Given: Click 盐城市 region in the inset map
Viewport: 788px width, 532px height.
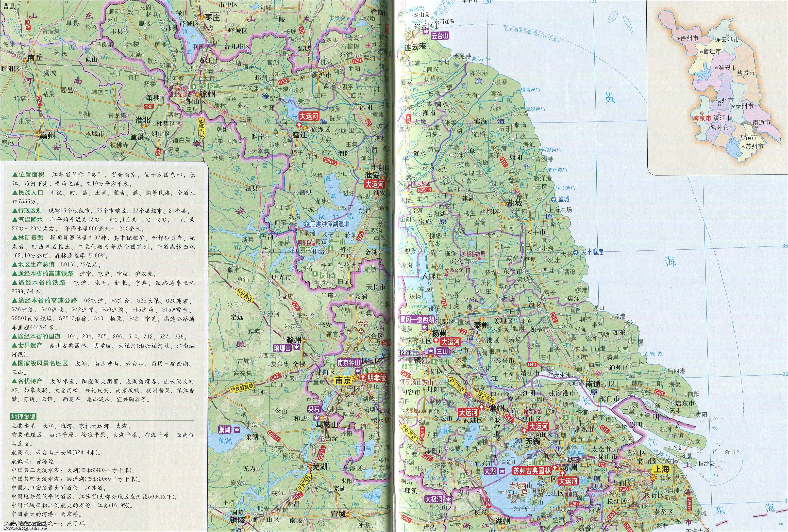Looking at the screenshot, I should [x=745, y=73].
